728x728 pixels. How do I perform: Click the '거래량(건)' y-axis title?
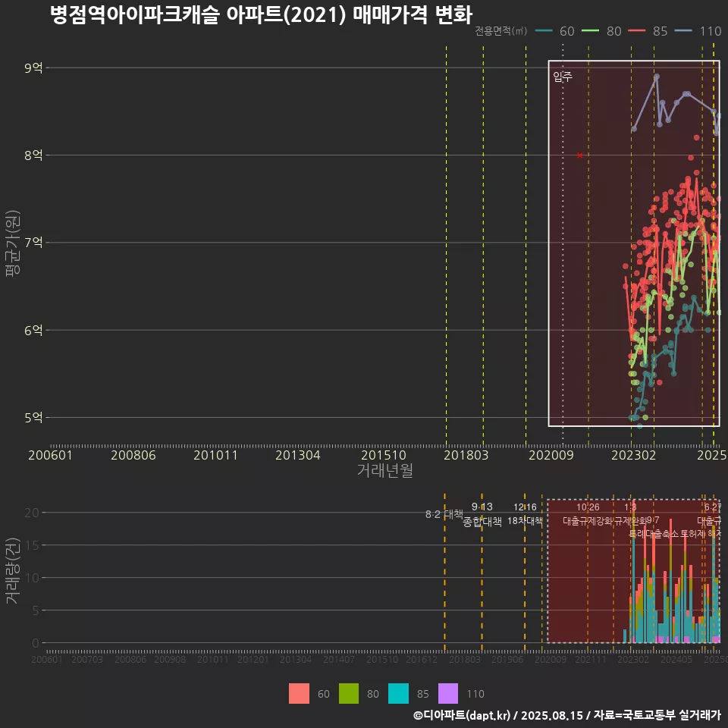pyautogui.click(x=13, y=570)
